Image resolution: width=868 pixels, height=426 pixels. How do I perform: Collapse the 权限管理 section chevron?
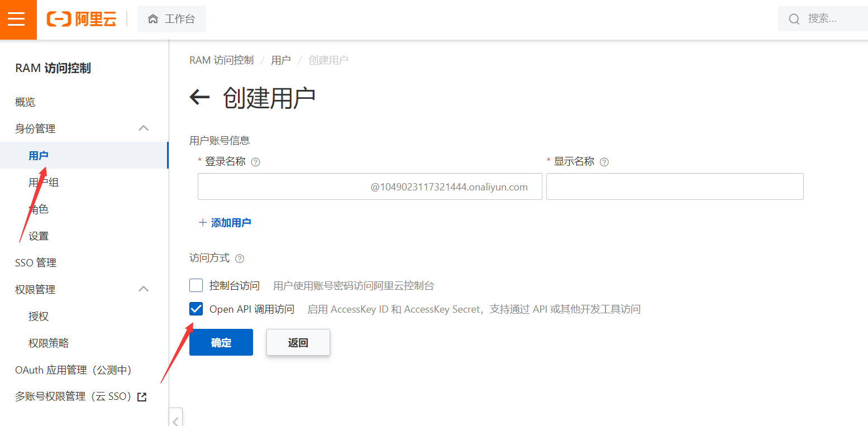point(144,289)
